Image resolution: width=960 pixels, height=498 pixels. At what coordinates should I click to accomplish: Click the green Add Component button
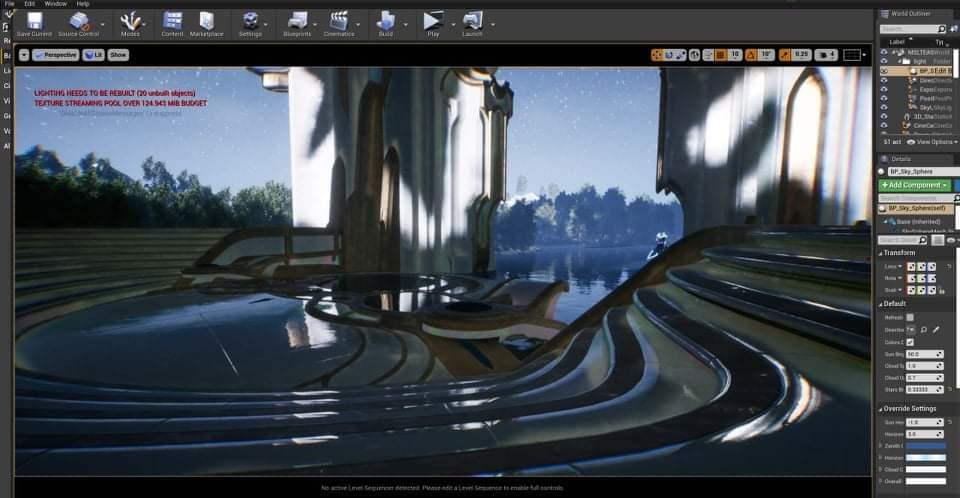911,186
